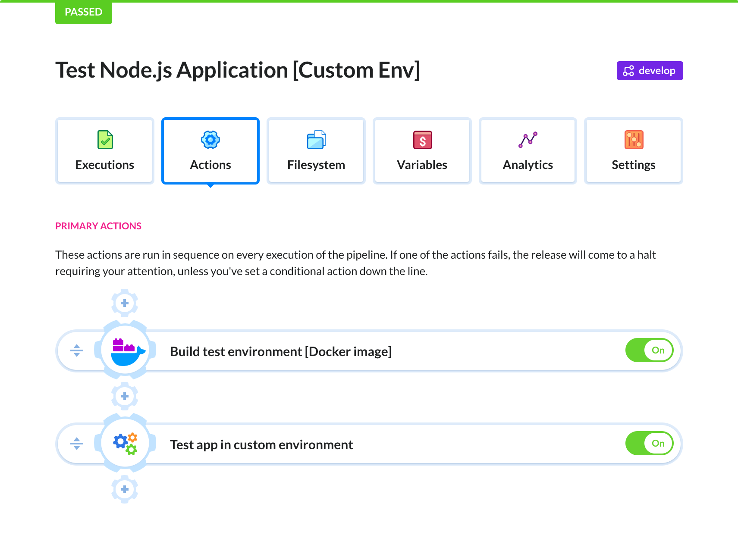Click the primary actions description paragraph

355,263
